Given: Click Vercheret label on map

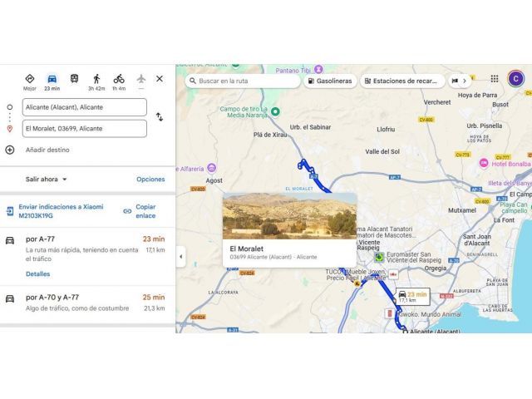Looking at the screenshot, I should [437, 102].
